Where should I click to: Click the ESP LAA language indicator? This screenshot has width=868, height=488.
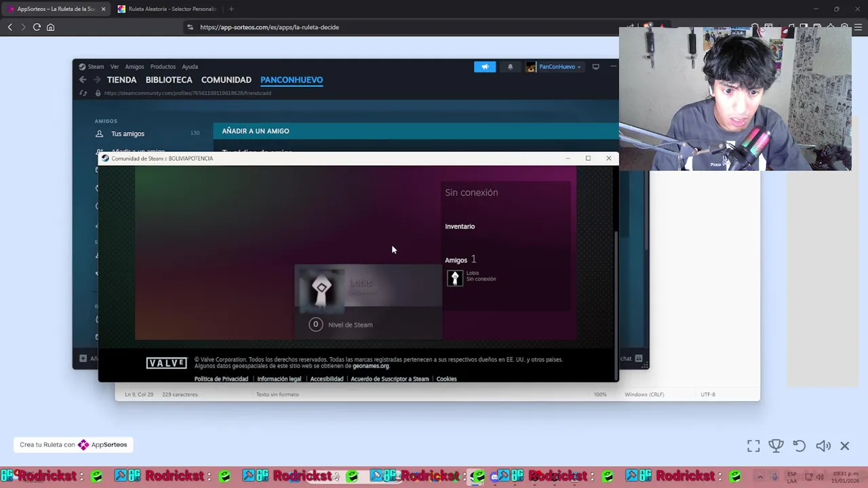pyautogui.click(x=791, y=476)
